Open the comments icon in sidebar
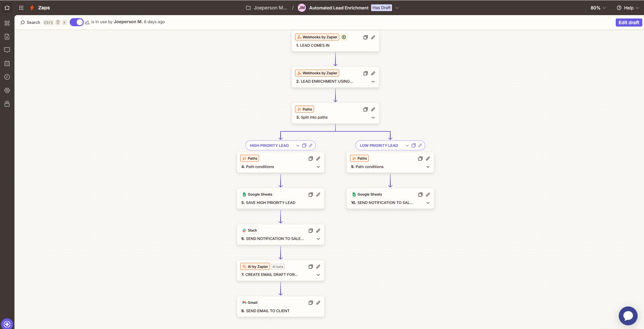644x329 pixels. point(7,50)
